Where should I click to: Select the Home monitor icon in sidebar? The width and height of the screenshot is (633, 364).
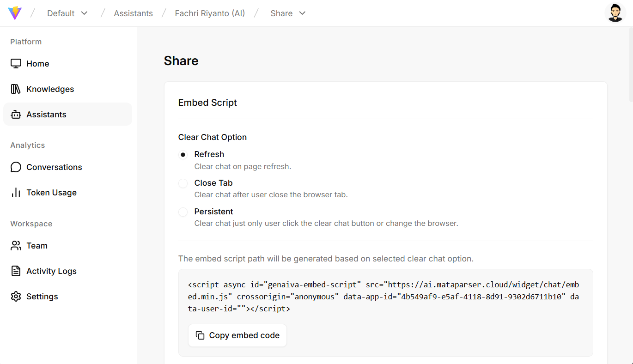(x=16, y=63)
